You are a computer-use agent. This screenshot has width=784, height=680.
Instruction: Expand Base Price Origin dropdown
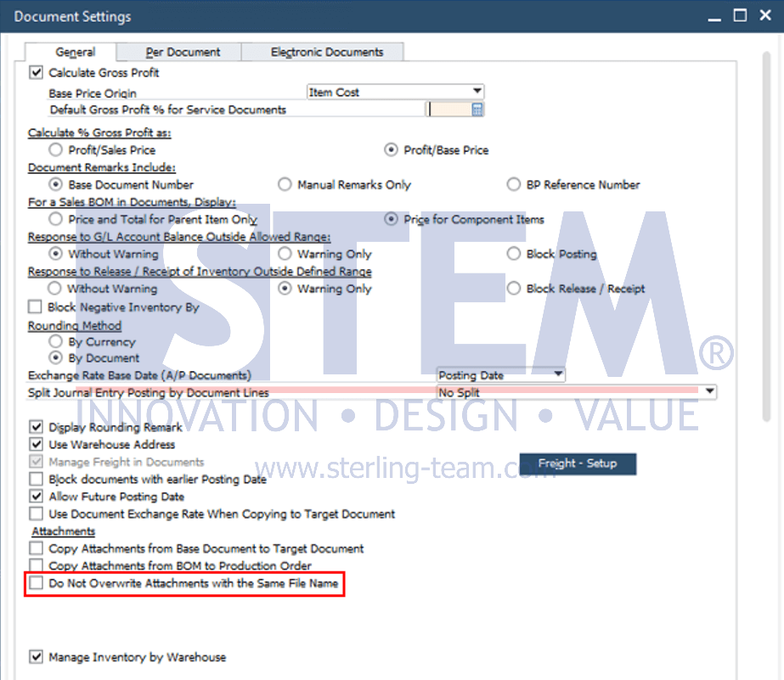pos(477,92)
